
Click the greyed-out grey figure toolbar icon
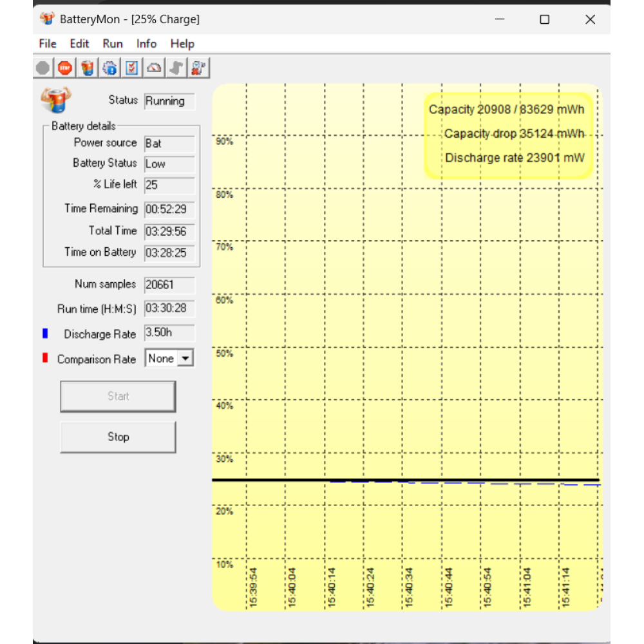coord(176,68)
